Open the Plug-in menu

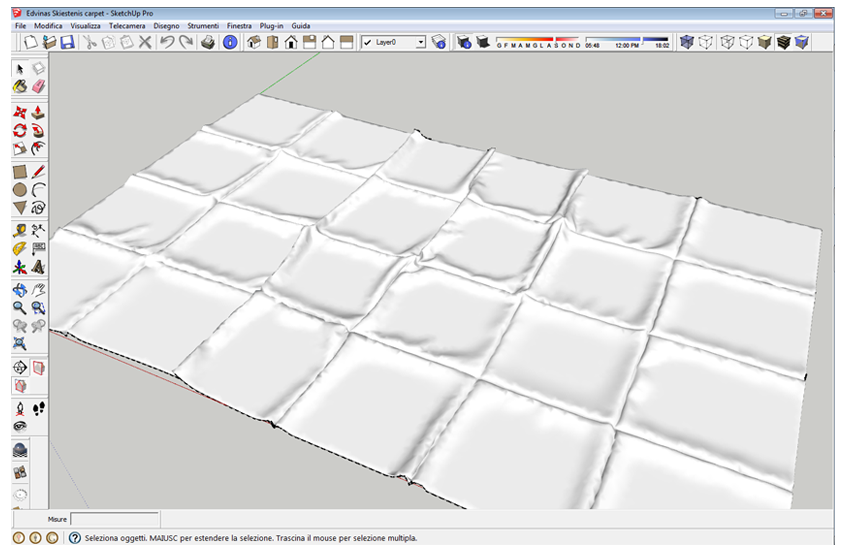click(271, 25)
